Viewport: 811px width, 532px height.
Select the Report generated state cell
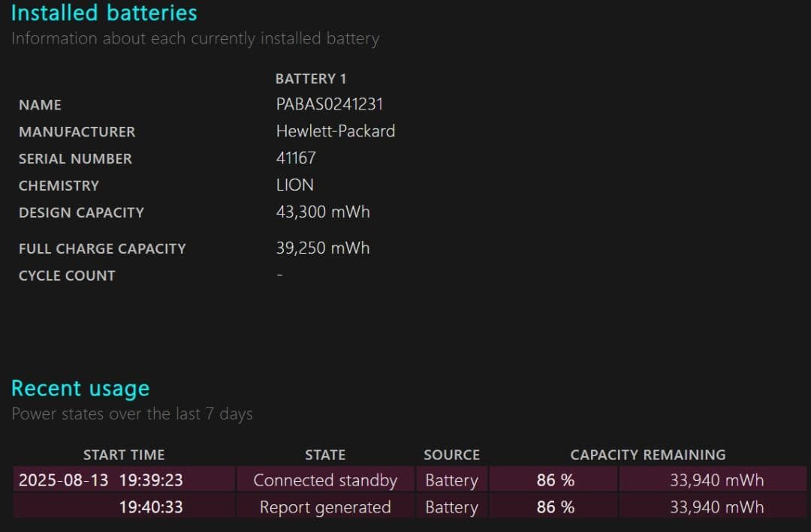(325, 507)
